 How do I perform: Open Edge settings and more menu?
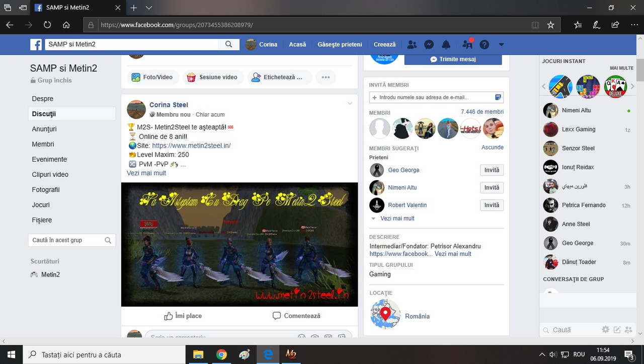point(633,25)
